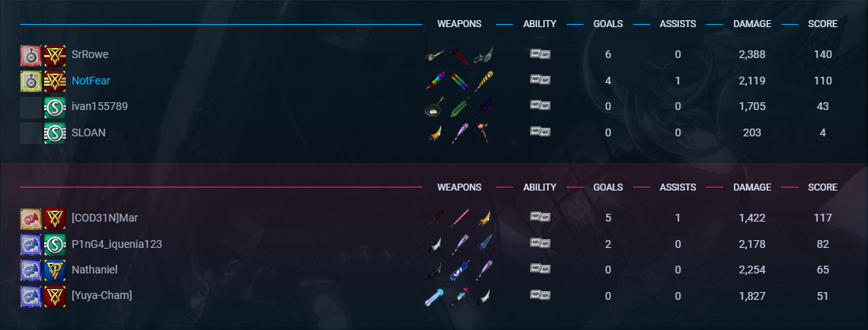Click Nathaniel's blue P rank emblem

(x=55, y=271)
